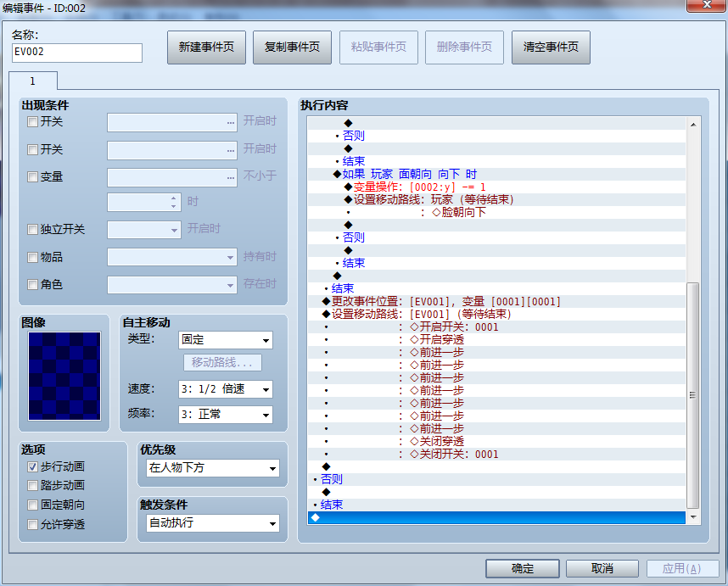Image resolution: width=728 pixels, height=586 pixels.
Task: Select event page tab 1
Action: click(x=33, y=81)
